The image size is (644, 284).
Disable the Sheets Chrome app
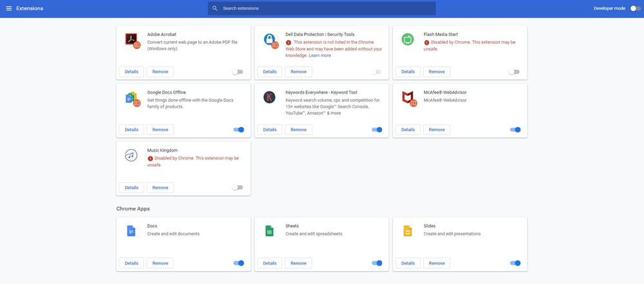pos(377,263)
